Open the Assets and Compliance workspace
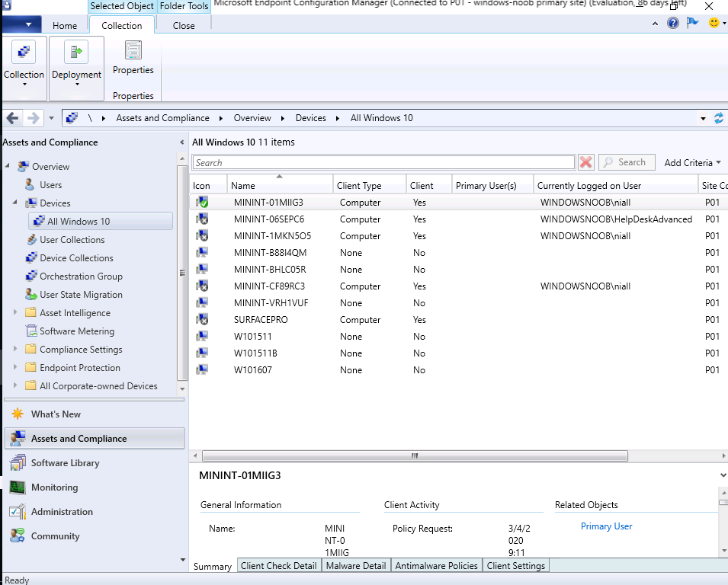 coord(95,439)
